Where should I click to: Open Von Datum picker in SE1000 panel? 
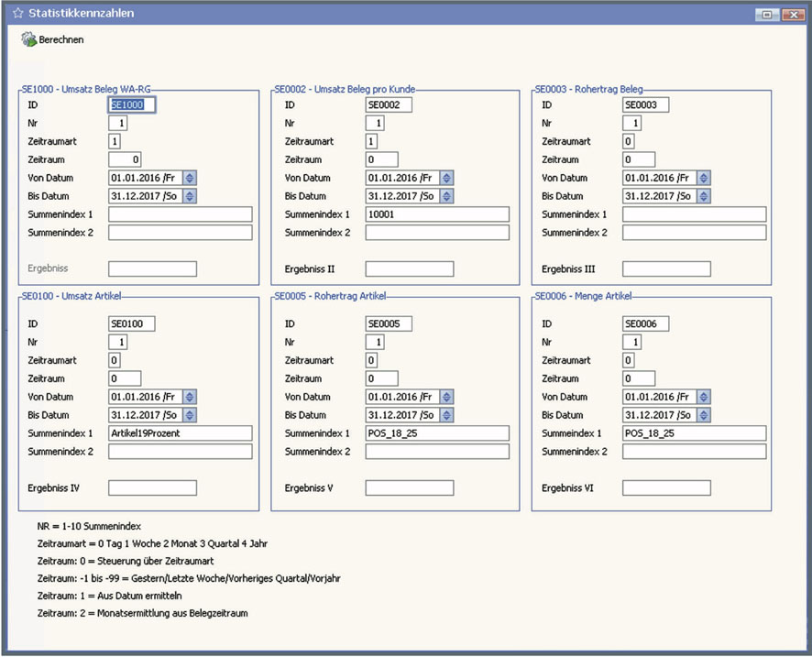click(190, 178)
